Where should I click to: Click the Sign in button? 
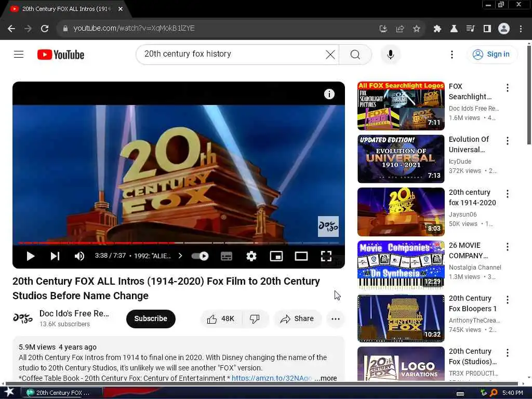tap(491, 54)
